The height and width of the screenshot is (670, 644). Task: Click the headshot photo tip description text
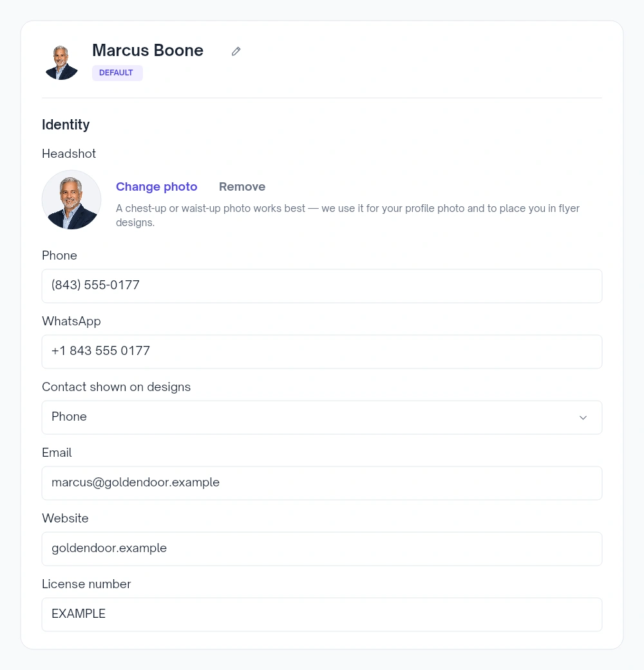(x=348, y=215)
